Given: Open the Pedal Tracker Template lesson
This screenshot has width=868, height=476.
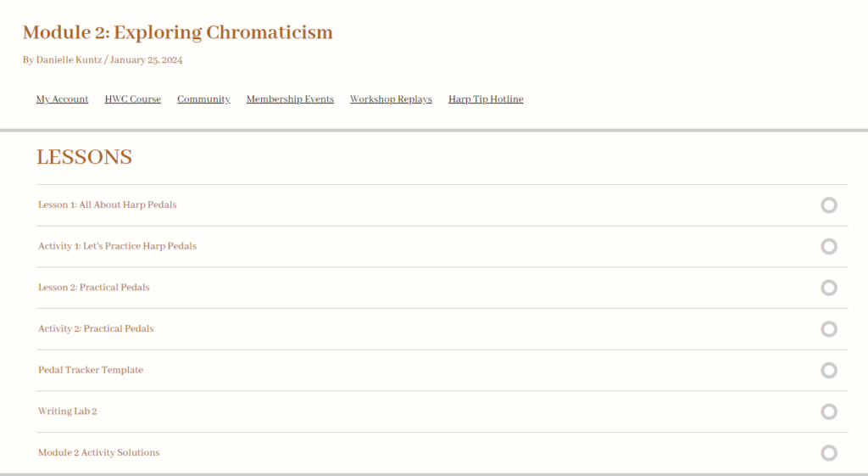Looking at the screenshot, I should [x=91, y=370].
